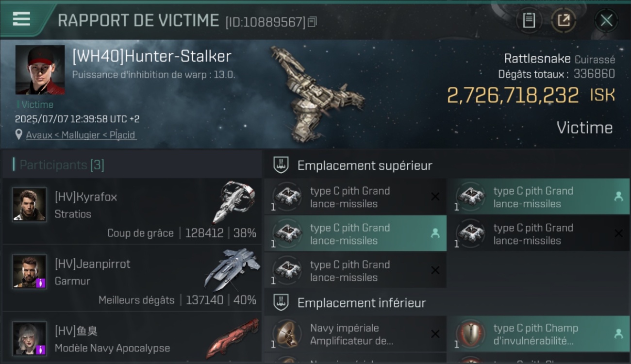631x364 pixels.
Task: Click the share/export report icon
Action: coord(564,20)
